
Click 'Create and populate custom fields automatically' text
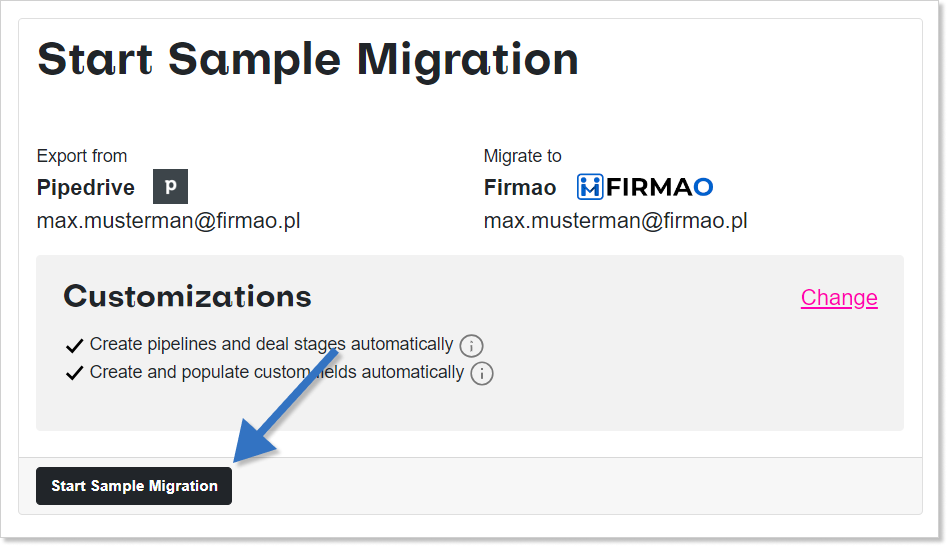pyautogui.click(x=277, y=372)
